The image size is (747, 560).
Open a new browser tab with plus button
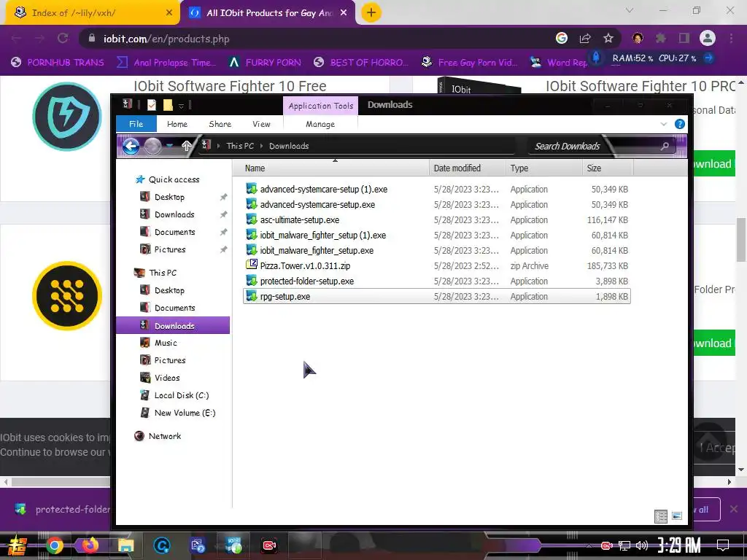tap(371, 12)
